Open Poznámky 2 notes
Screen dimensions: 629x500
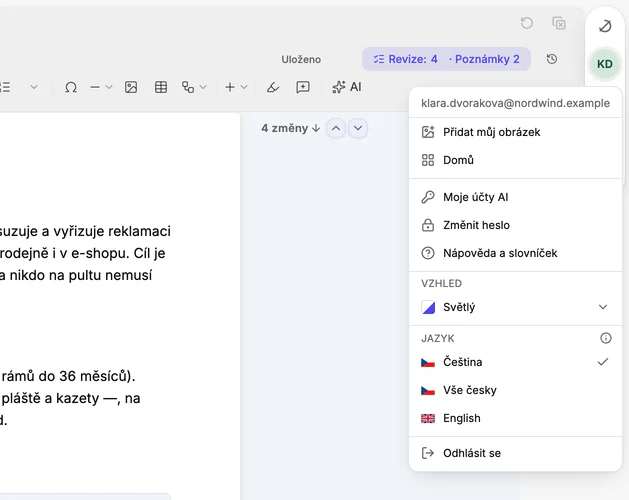pyautogui.click(x=485, y=59)
